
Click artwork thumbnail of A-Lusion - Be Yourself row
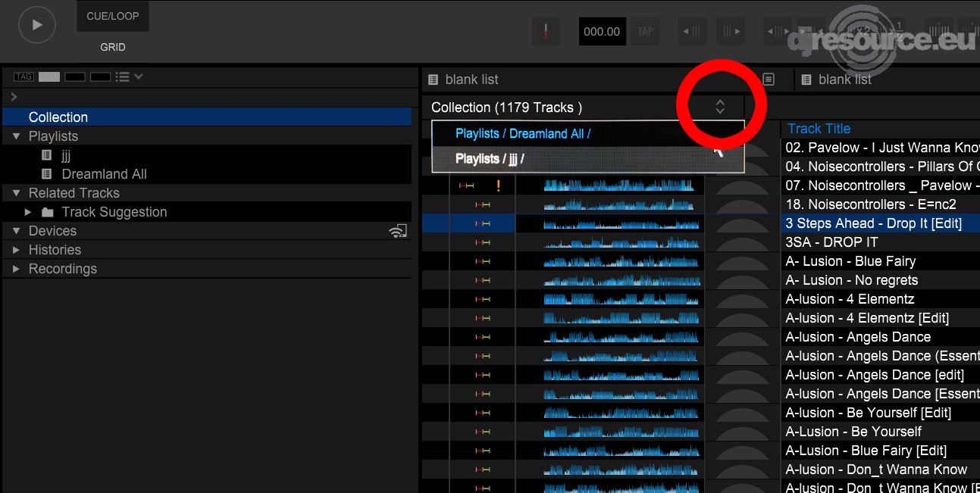tap(742, 432)
